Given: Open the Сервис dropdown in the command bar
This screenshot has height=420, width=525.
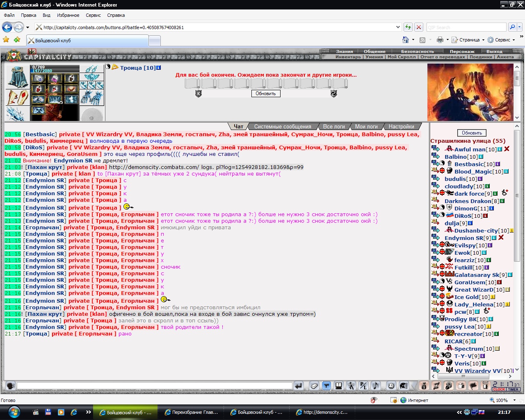Looking at the screenshot, I should (x=501, y=40).
